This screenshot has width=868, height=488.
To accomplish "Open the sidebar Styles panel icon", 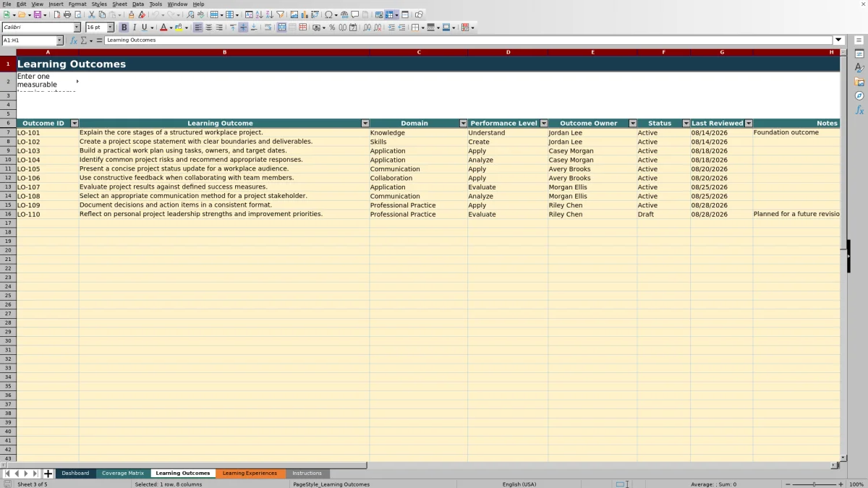I will pos(859,68).
